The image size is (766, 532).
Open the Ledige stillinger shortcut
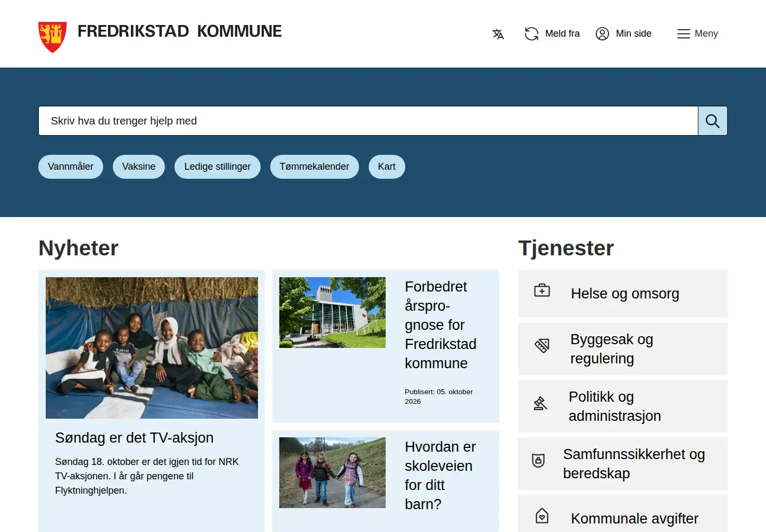218,167
